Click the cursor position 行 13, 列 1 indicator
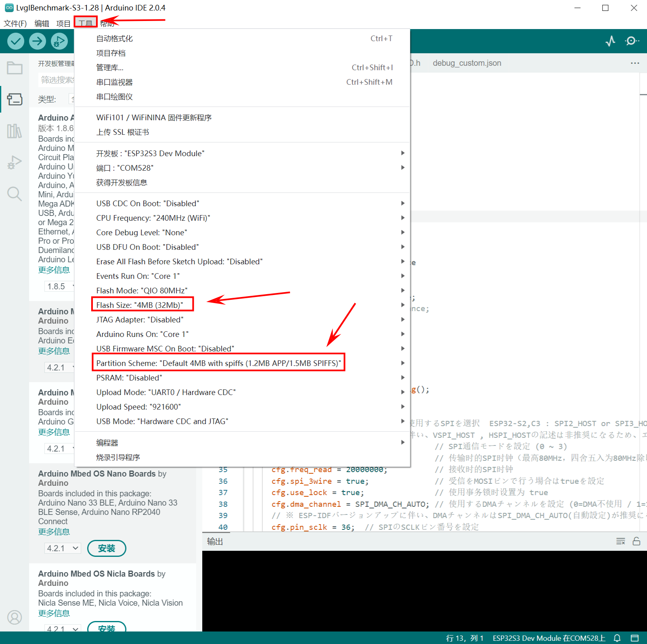Image resolution: width=647 pixels, height=644 pixels. pyautogui.click(x=465, y=638)
